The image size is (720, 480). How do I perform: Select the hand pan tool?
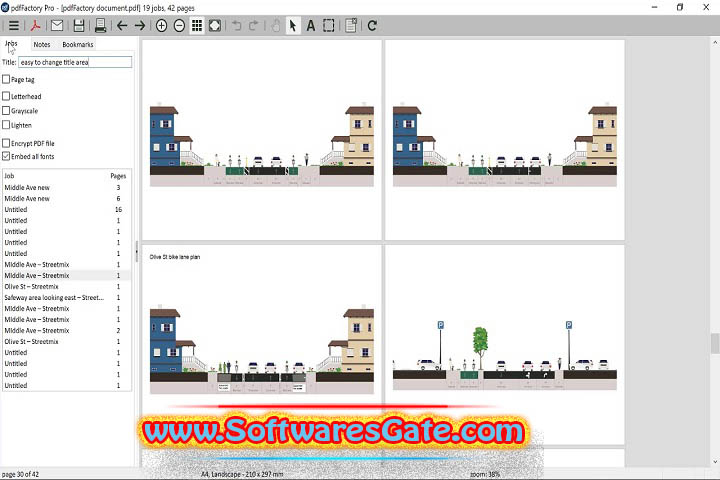[276, 26]
